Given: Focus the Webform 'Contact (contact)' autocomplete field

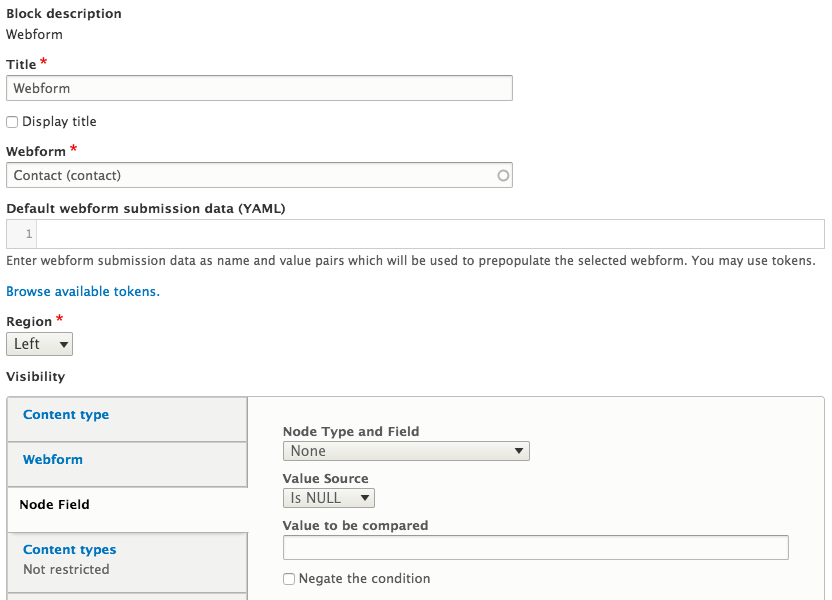Looking at the screenshot, I should (x=250, y=175).
